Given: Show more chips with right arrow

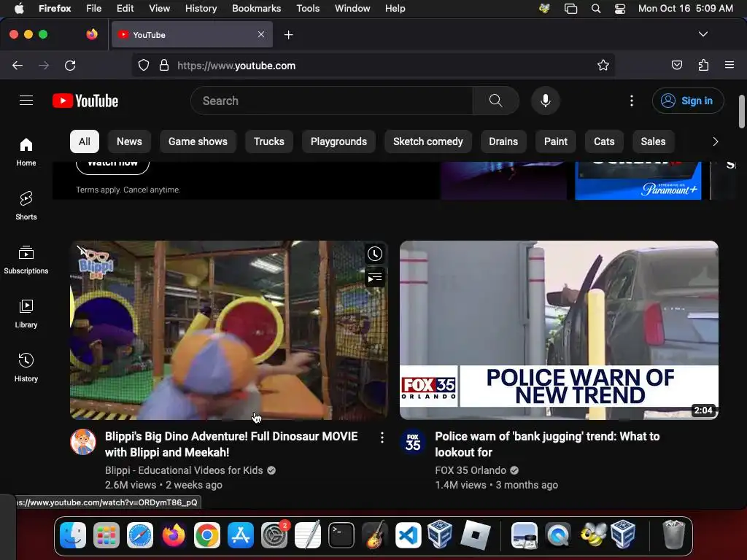Looking at the screenshot, I should (x=715, y=141).
